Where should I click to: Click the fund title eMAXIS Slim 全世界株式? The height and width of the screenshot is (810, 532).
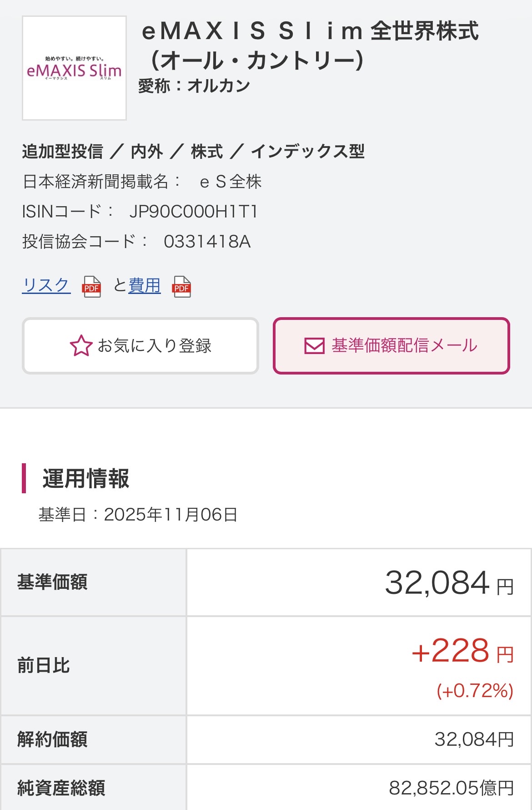coord(310,46)
